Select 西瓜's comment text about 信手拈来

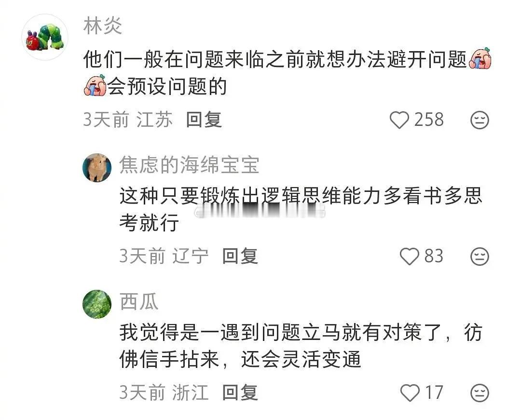[x=301, y=346]
